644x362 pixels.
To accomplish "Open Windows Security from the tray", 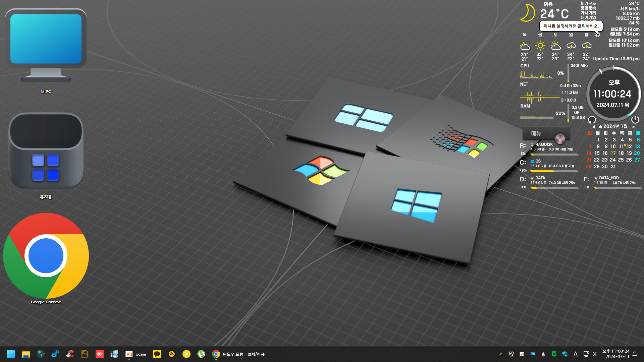I will click(565, 354).
